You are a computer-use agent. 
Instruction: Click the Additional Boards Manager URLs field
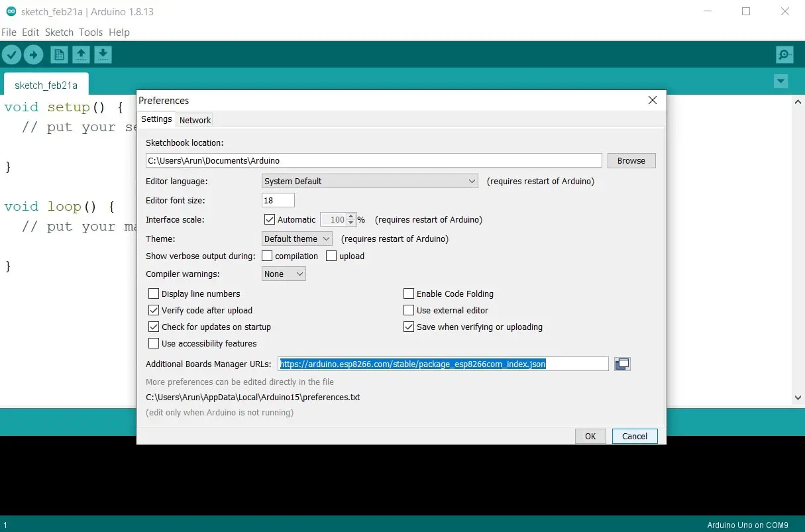[443, 364]
